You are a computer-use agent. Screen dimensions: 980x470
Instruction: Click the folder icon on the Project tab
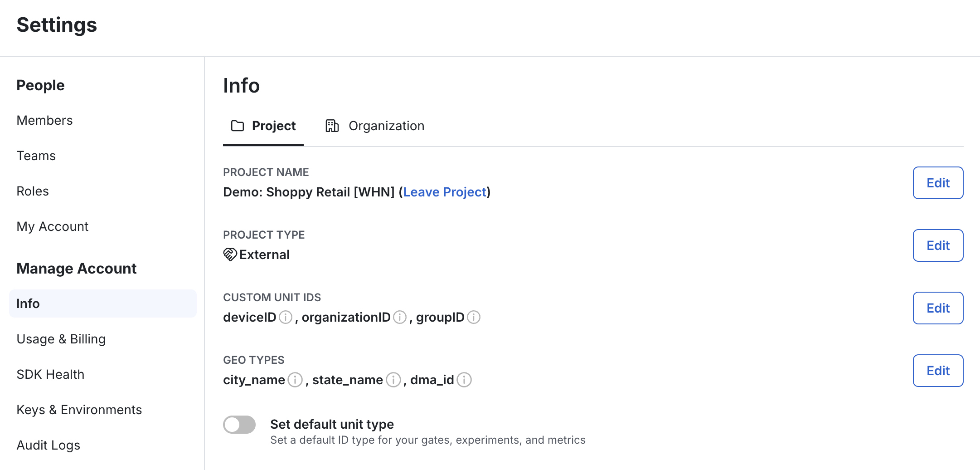[x=237, y=126]
